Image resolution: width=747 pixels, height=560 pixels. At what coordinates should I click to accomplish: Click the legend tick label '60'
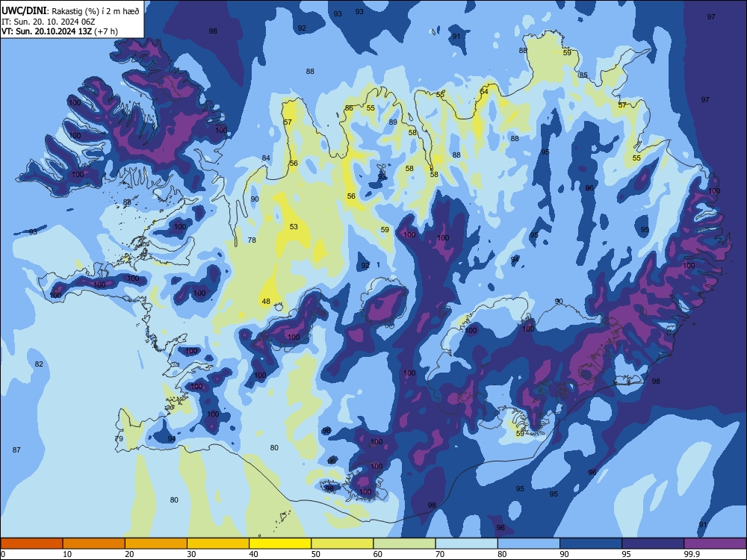pos(378,554)
